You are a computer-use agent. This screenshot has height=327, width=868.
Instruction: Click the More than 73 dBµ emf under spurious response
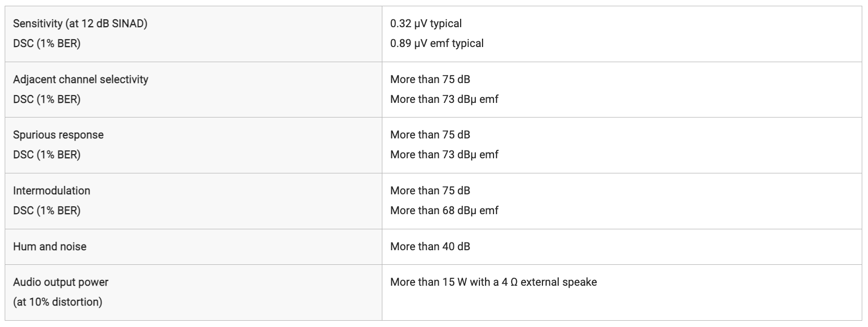(444, 155)
